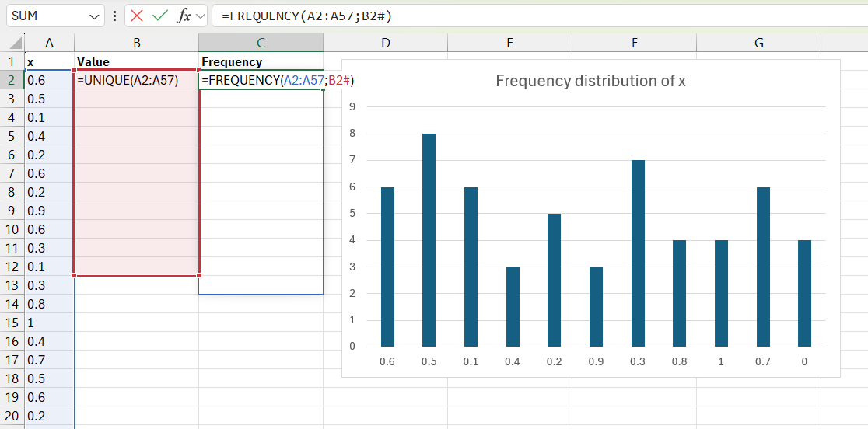
Task: Cancel the formula with the red X
Action: [x=137, y=16]
